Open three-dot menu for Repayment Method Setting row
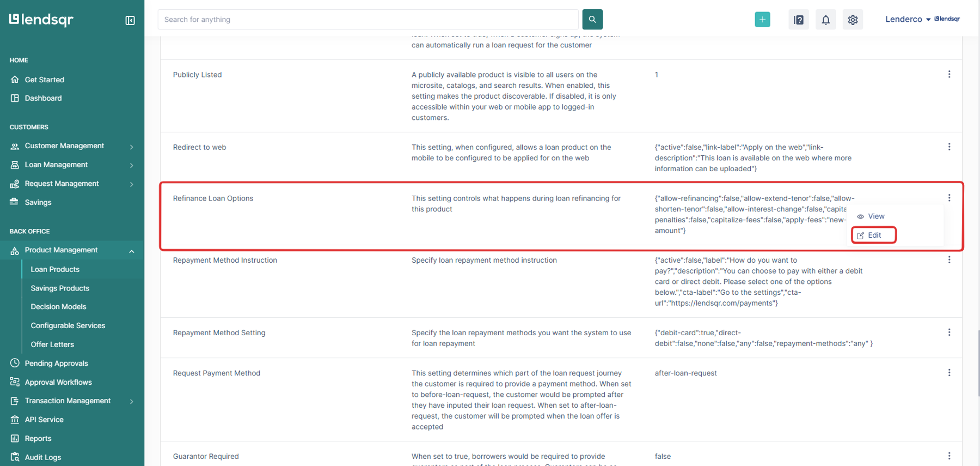The image size is (980, 466). coord(949,332)
